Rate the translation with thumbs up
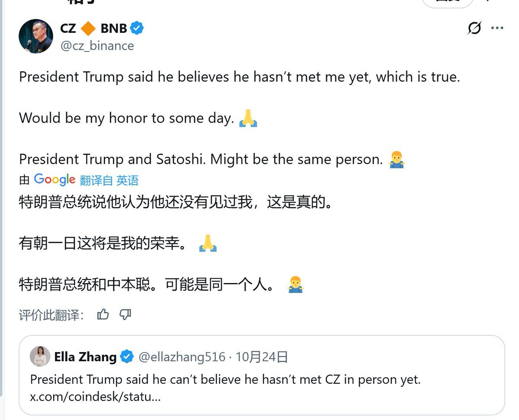 click(103, 315)
